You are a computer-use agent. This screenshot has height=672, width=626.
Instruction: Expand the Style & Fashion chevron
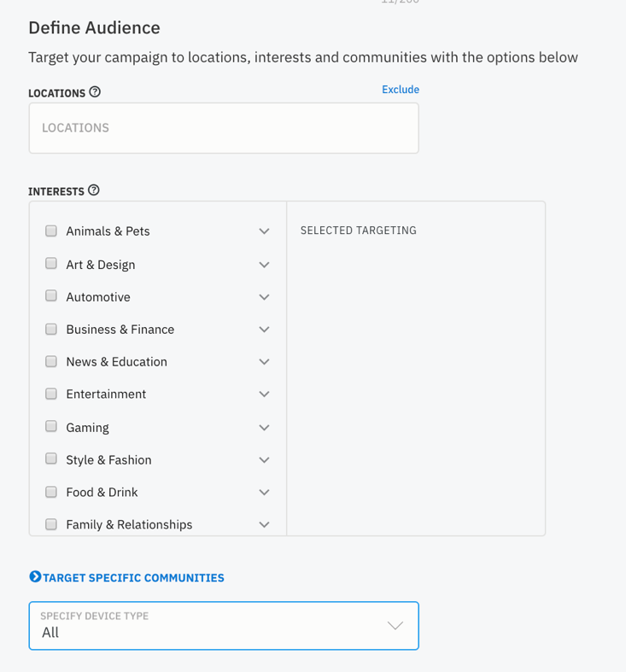tap(264, 460)
